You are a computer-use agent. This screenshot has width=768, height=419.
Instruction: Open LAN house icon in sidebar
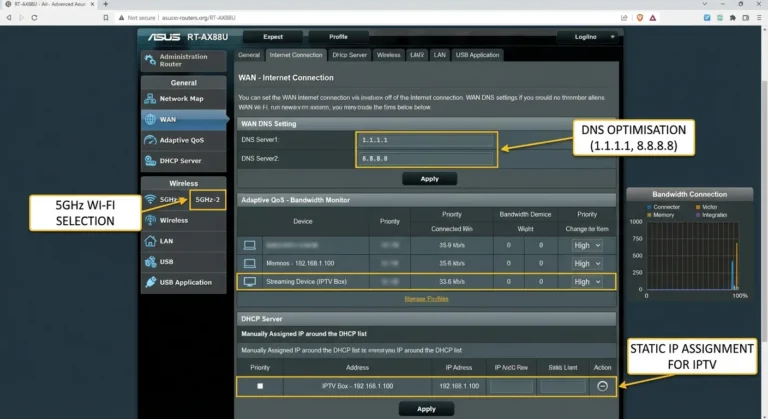(150, 241)
